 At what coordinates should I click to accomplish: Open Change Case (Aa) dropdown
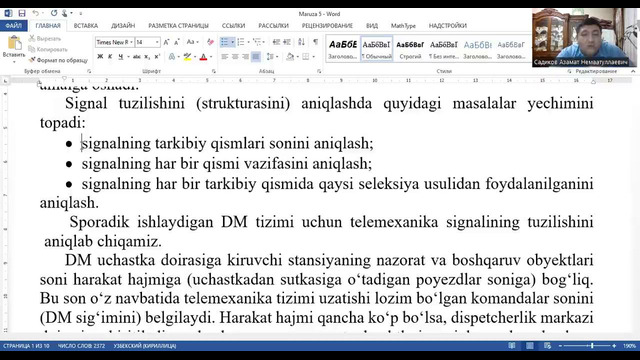tap(192, 42)
